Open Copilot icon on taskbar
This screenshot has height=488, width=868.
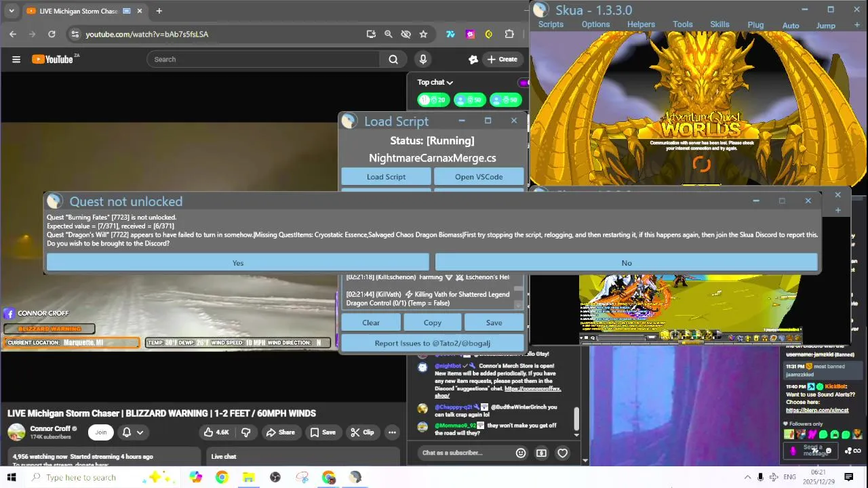(196, 477)
